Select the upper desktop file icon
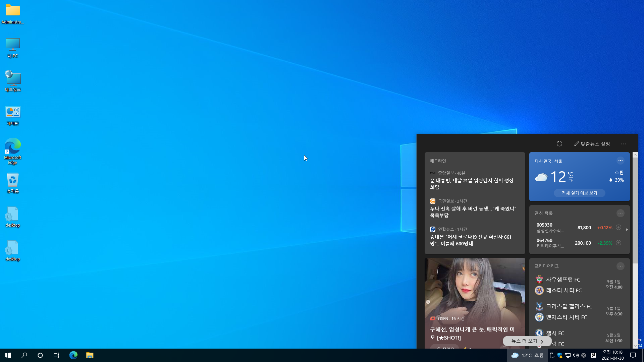Image resolution: width=644 pixels, height=362 pixels. click(13, 217)
